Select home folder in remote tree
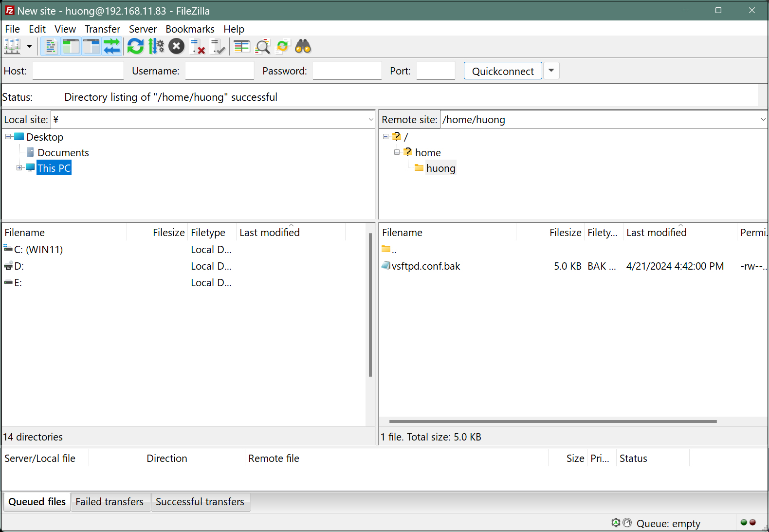This screenshot has width=769, height=532. tap(428, 153)
